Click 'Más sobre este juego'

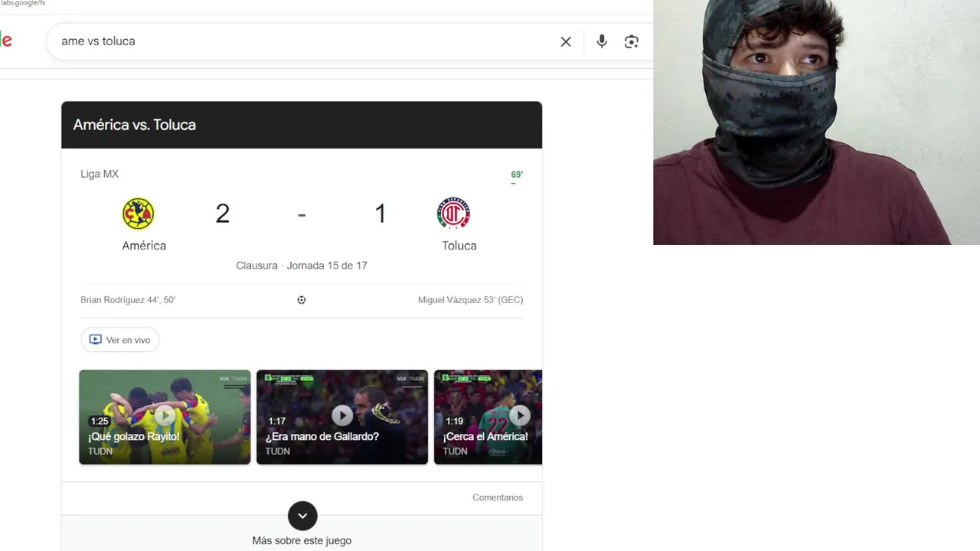tap(302, 540)
